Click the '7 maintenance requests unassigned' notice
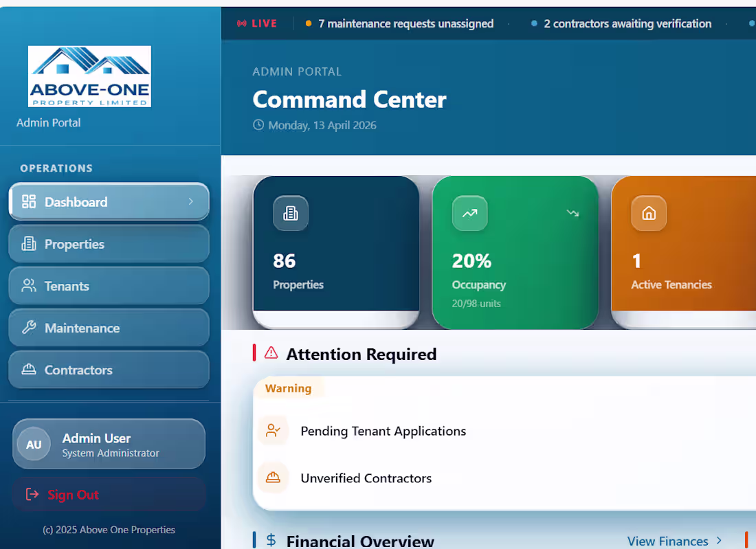This screenshot has width=756, height=549. [x=405, y=23]
